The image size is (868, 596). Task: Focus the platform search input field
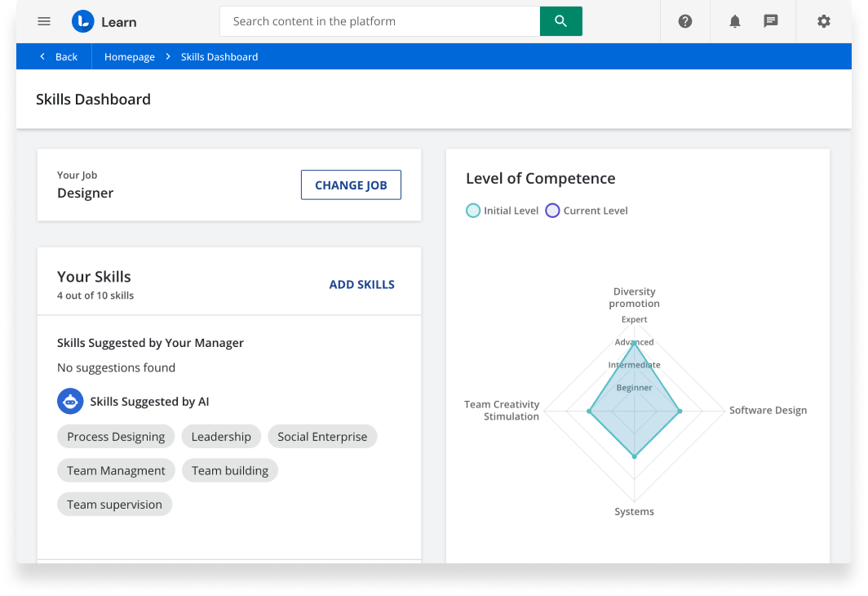(x=379, y=21)
